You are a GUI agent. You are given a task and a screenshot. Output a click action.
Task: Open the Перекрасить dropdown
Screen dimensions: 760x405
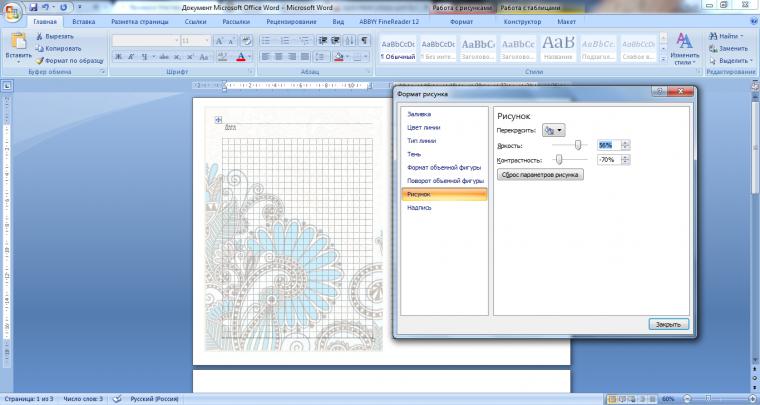(554, 130)
